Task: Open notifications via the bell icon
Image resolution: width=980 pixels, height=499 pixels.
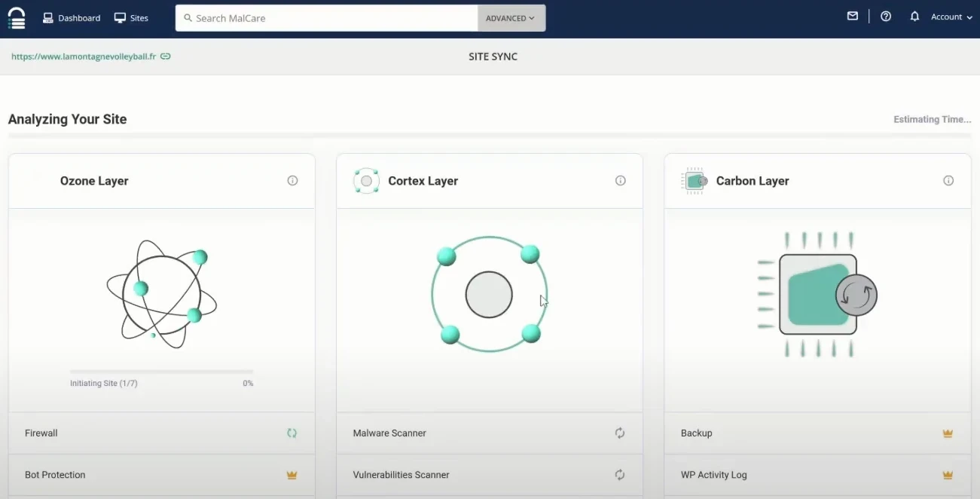Action: 914,16
